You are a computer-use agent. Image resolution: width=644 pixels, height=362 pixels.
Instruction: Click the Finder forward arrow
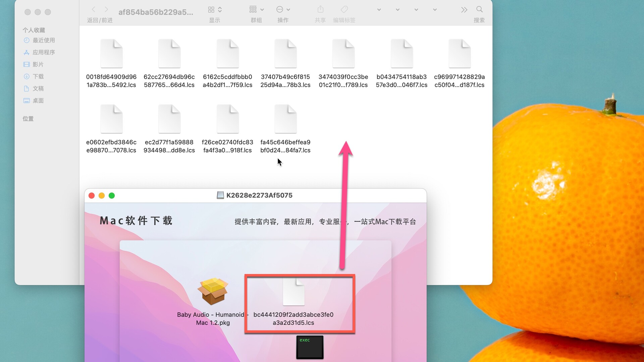[106, 9]
